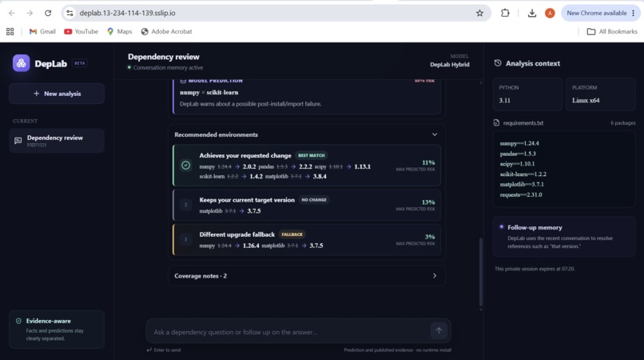
Task: Open the Chrome extensions menu
Action: coord(505,13)
